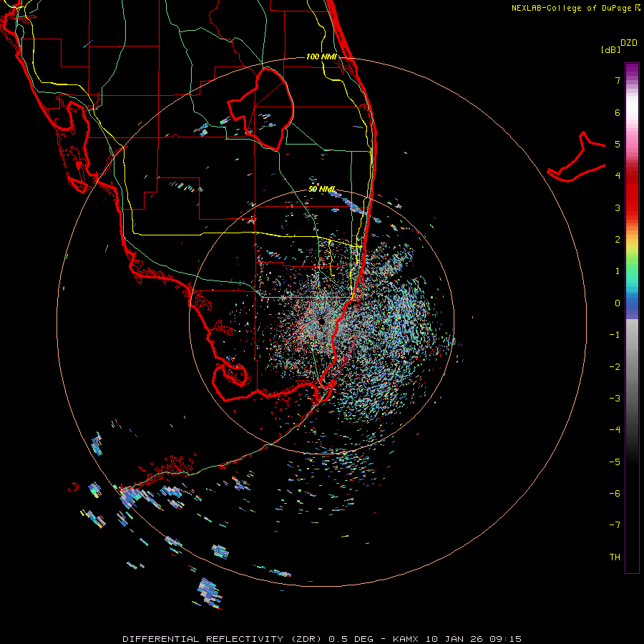Click the color scale value 3

click(x=618, y=208)
